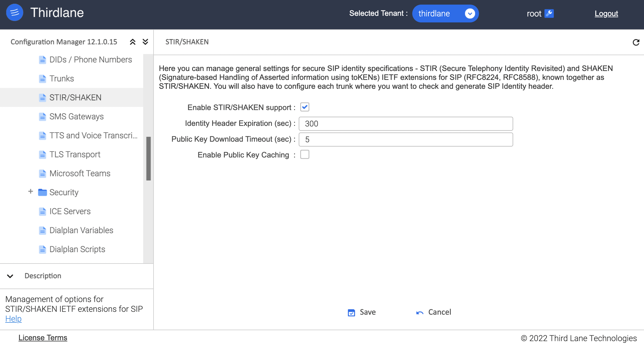Collapse the Configuration Manager section downward
The height and width of the screenshot is (346, 644).
pos(145,42)
